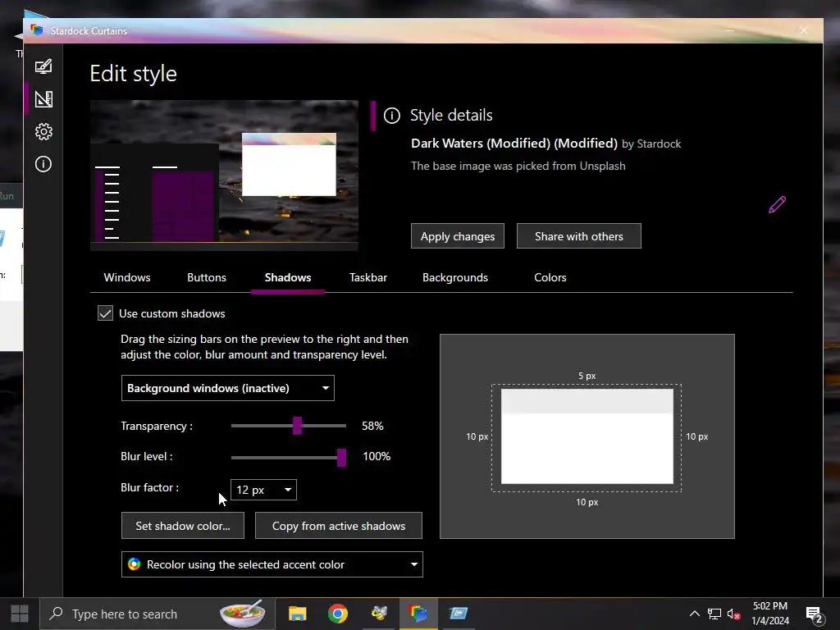Click Share with others button

pyautogui.click(x=579, y=236)
